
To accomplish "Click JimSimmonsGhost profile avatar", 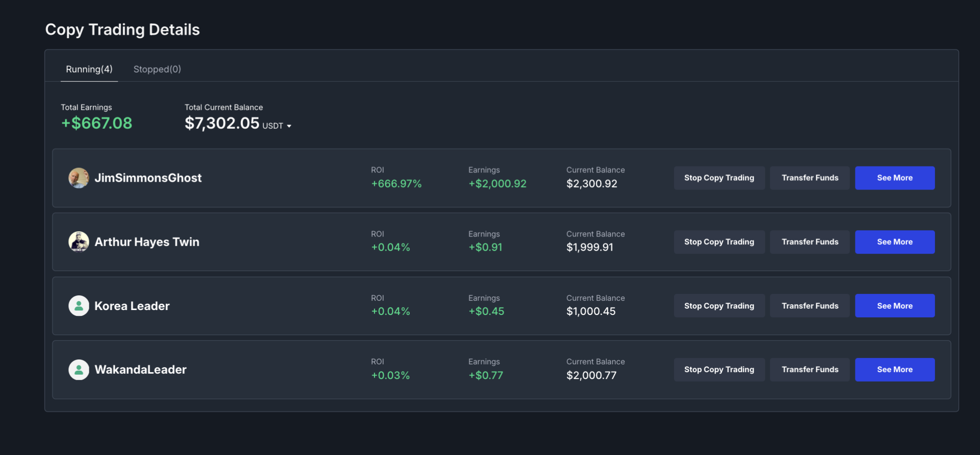I will pyautogui.click(x=78, y=178).
